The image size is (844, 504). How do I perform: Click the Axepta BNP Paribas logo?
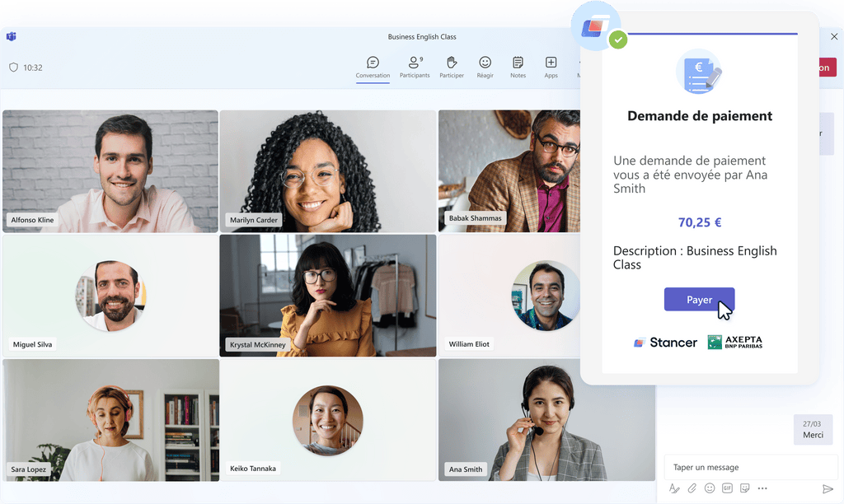(735, 343)
